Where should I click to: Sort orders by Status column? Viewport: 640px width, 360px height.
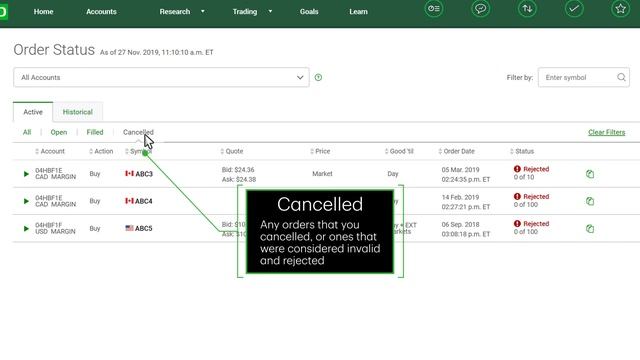click(522, 151)
